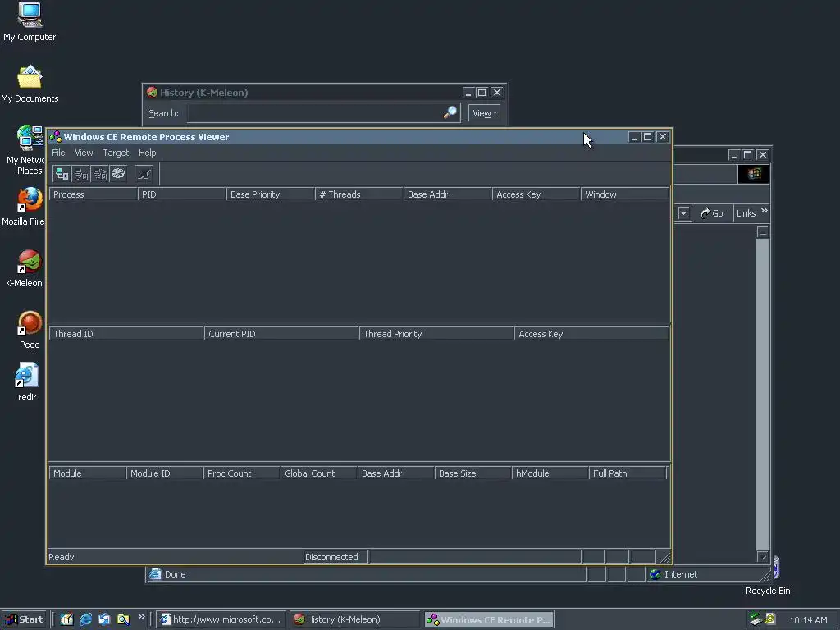Click Base Addr header in the process list
The height and width of the screenshot is (630, 840).
pyautogui.click(x=447, y=194)
